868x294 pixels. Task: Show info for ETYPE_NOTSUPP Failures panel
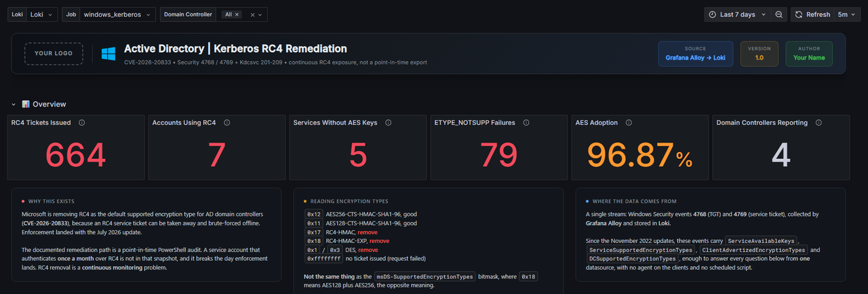[x=526, y=123]
